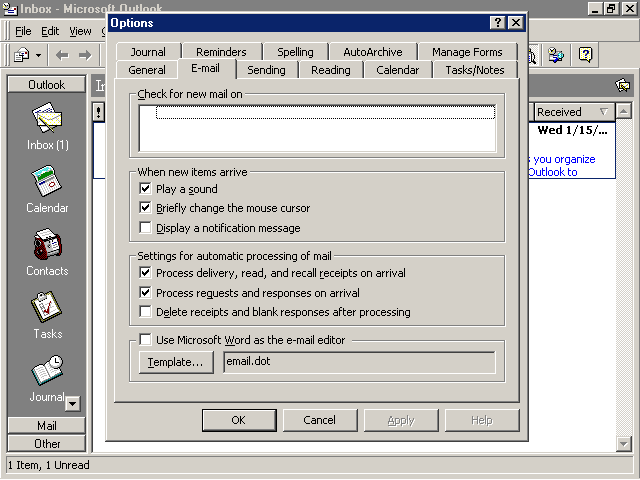The height and width of the screenshot is (480, 640).
Task: Switch to the AutoArchive tab
Action: [373, 52]
